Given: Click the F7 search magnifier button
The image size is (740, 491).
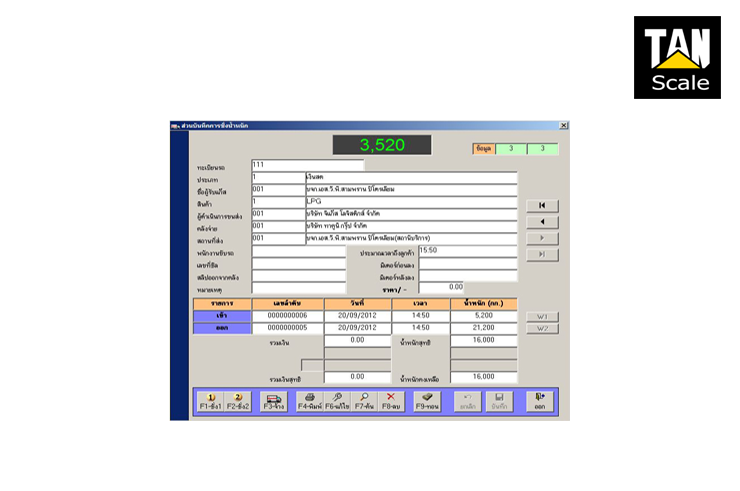Looking at the screenshot, I should tap(367, 401).
